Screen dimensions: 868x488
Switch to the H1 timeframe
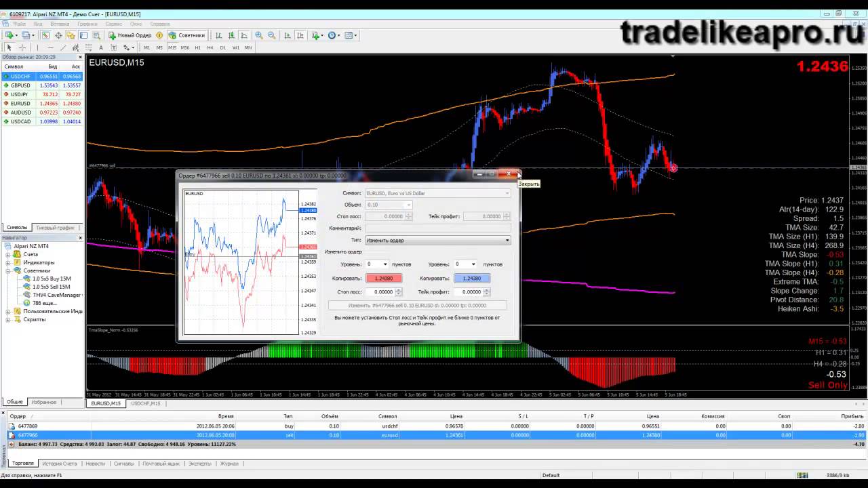[x=198, y=47]
